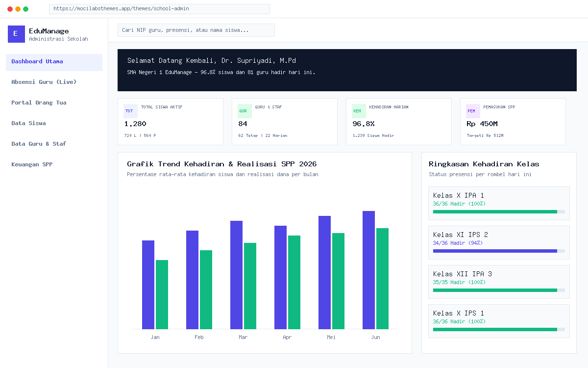Click the Kelas XII IPA 3 progress bar
588x368 pixels.
pyautogui.click(x=499, y=290)
